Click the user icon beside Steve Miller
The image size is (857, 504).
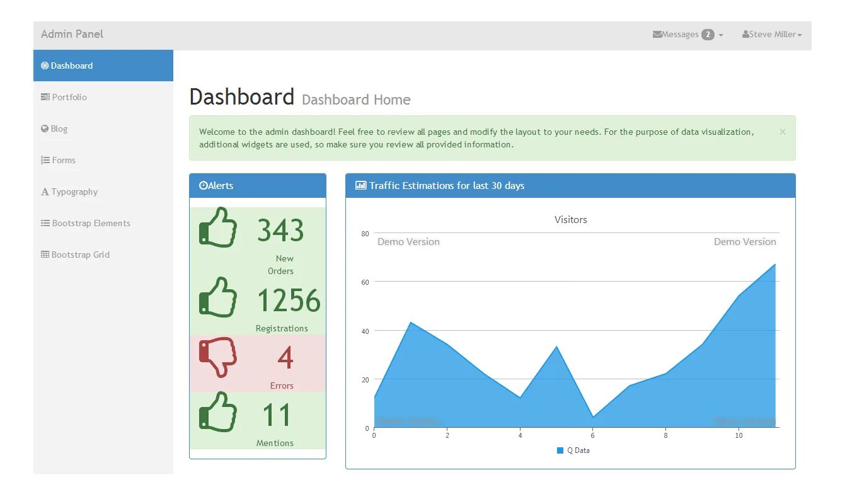click(x=746, y=35)
